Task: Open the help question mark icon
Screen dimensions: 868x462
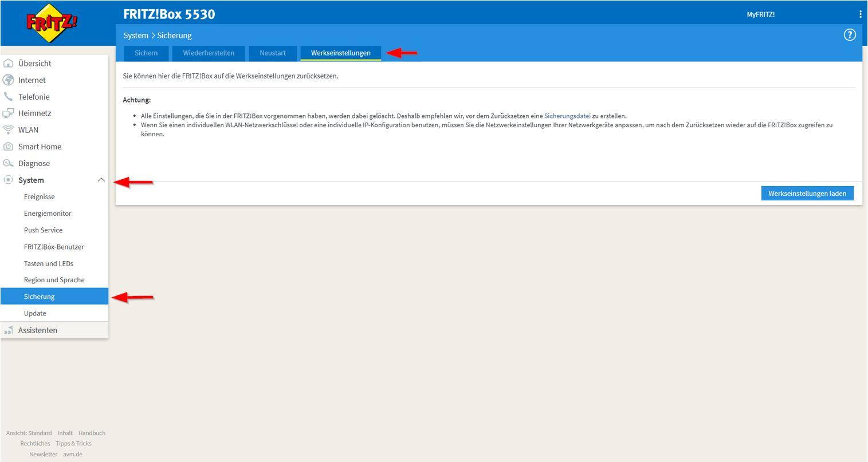Action: [850, 35]
